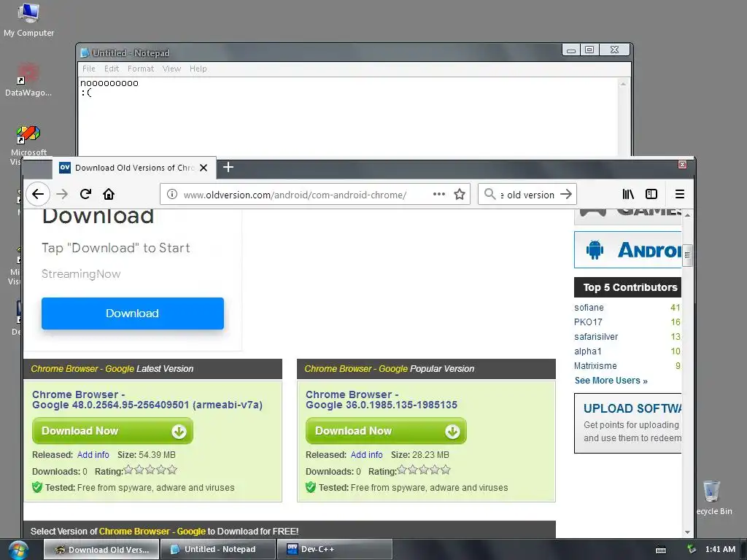Click the keyboard icon in system tray

tap(661, 550)
